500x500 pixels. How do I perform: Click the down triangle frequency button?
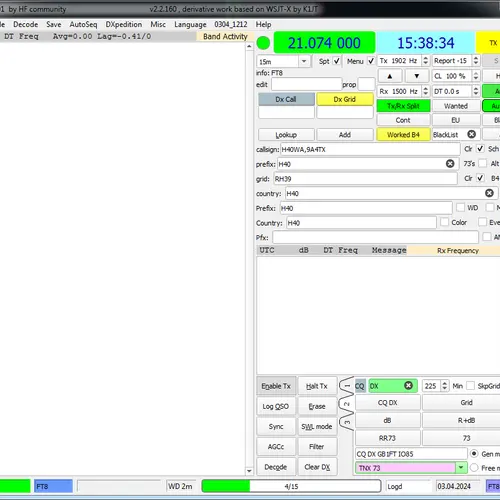pyautogui.click(x=417, y=76)
